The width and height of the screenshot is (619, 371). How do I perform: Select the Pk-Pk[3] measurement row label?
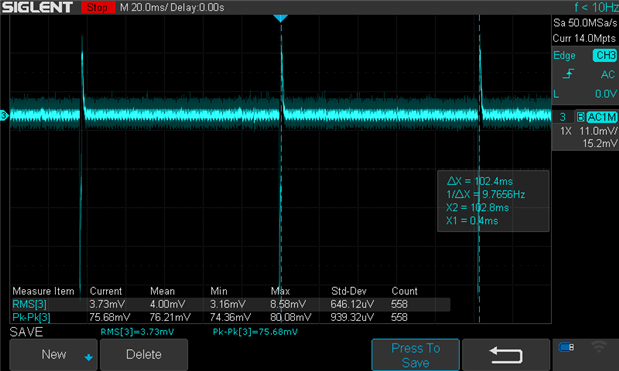[31, 317]
